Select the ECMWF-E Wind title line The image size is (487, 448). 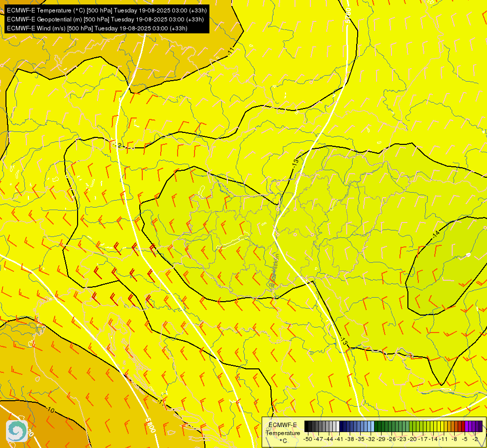pos(97,28)
